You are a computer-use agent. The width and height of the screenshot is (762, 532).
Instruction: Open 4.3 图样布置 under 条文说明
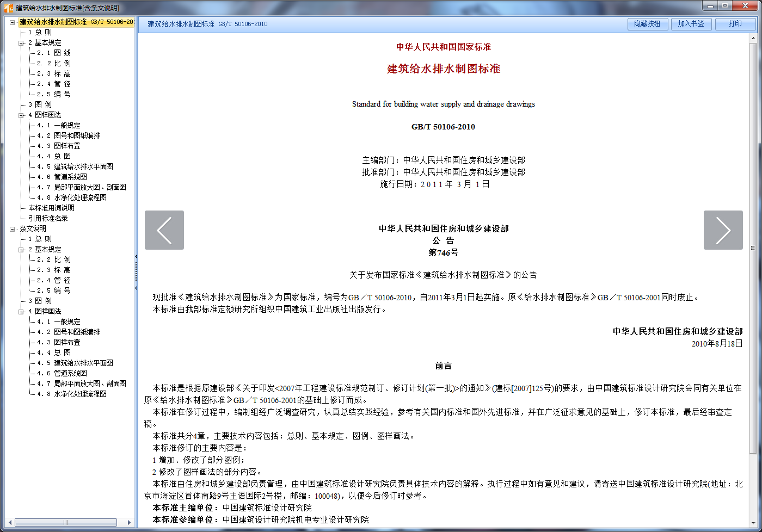59,343
